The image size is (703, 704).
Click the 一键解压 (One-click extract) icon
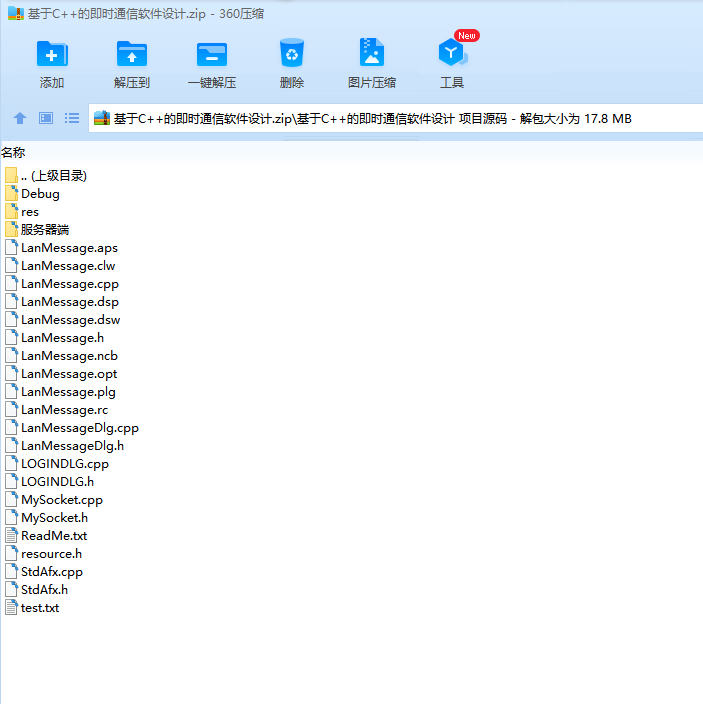tap(212, 54)
